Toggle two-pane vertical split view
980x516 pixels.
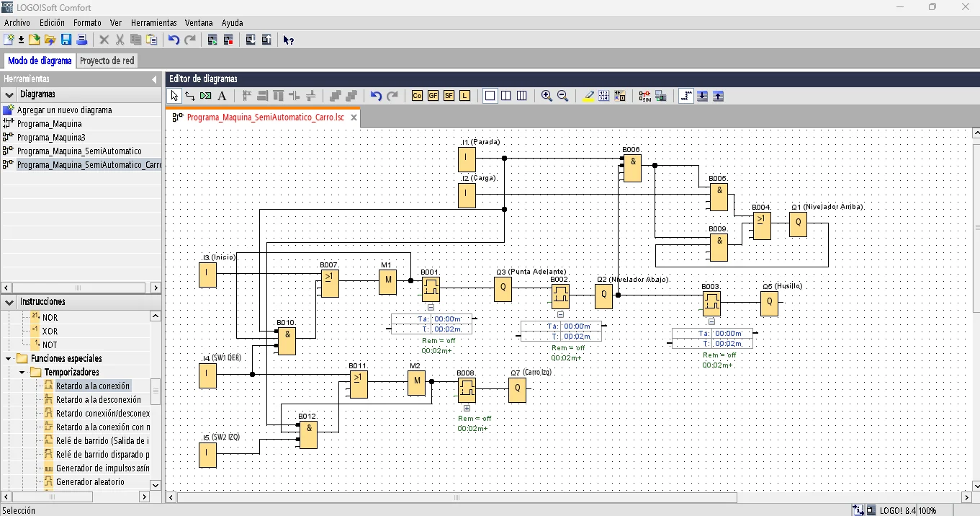click(x=506, y=96)
